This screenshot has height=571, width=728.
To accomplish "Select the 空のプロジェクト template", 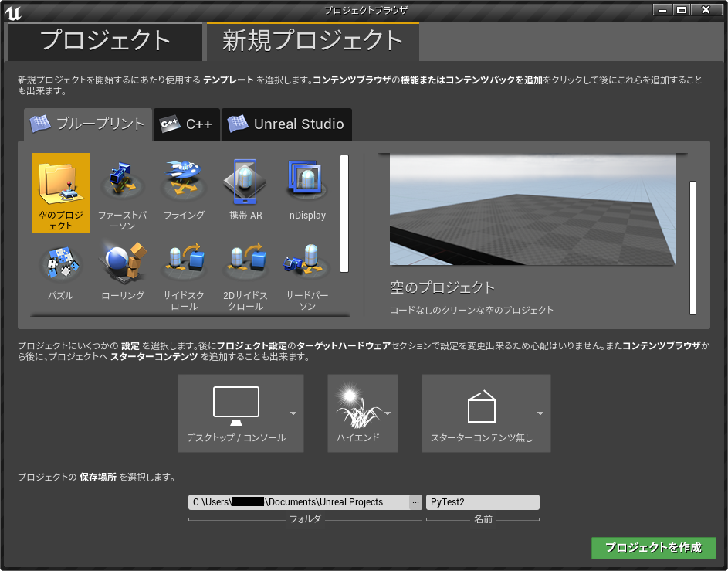I will coord(61,193).
